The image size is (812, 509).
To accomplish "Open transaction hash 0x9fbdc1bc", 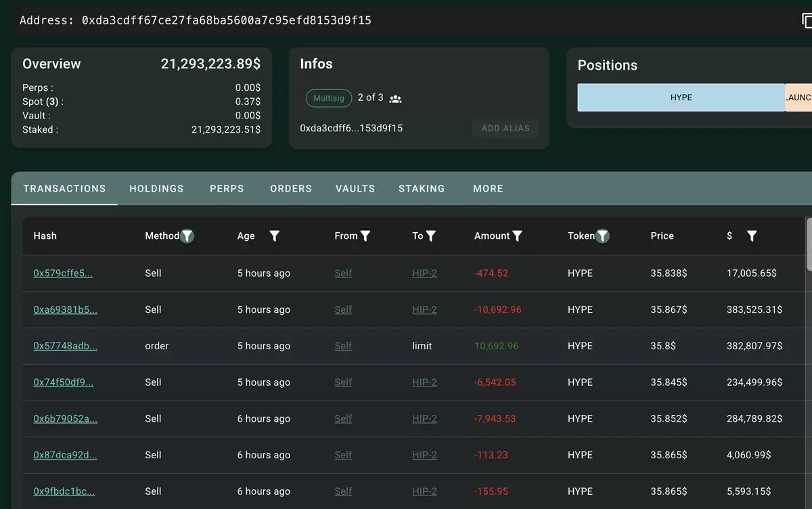I will pyautogui.click(x=64, y=491).
